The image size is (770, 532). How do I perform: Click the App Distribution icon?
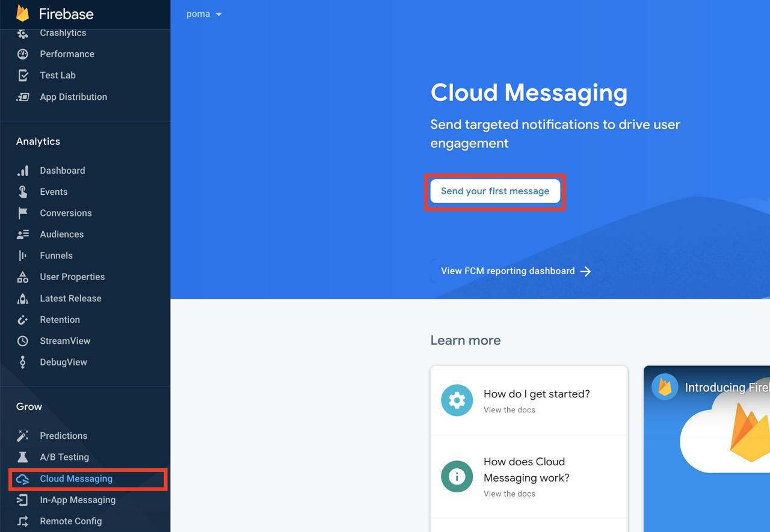click(23, 97)
